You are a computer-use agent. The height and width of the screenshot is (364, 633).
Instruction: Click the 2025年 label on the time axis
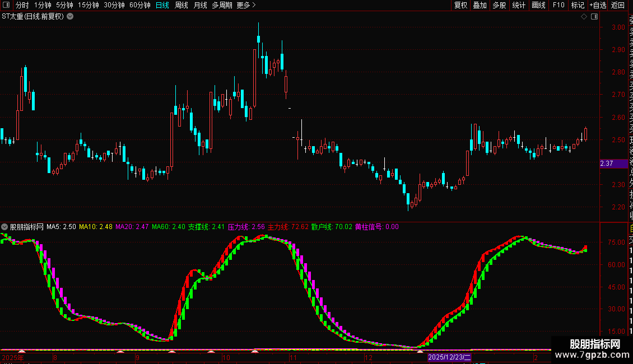(13, 357)
